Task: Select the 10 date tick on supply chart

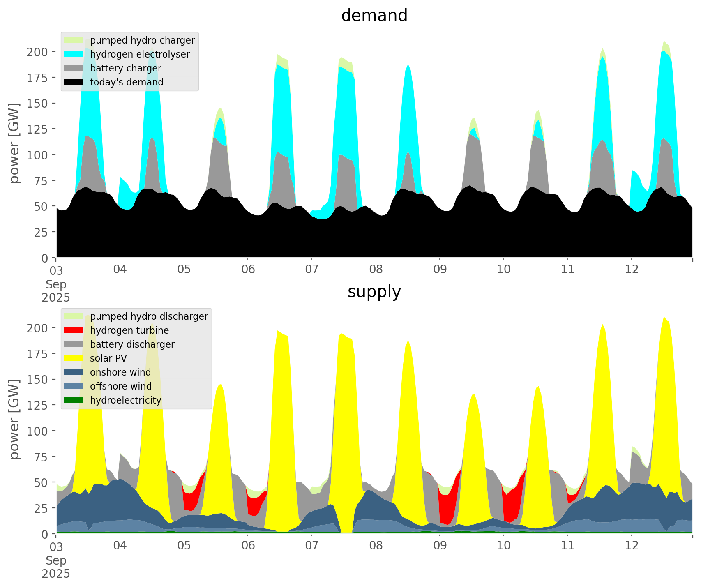Action: [504, 546]
